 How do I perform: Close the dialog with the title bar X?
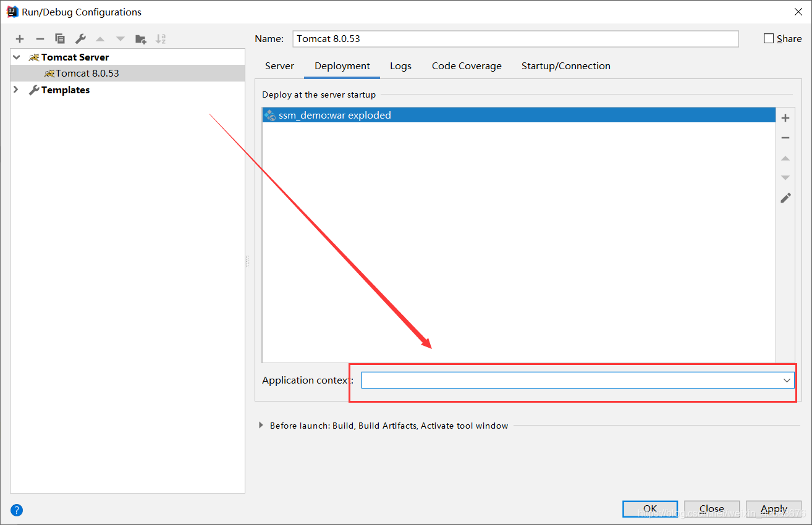tap(798, 12)
